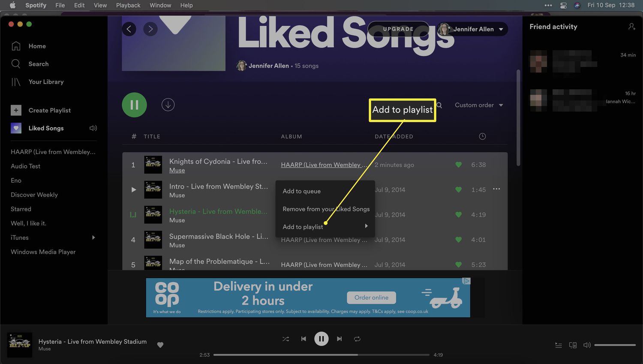Unlike Intro - Live from Wembley with its heart
Viewport: 643px width, 364px height.
coord(458,190)
